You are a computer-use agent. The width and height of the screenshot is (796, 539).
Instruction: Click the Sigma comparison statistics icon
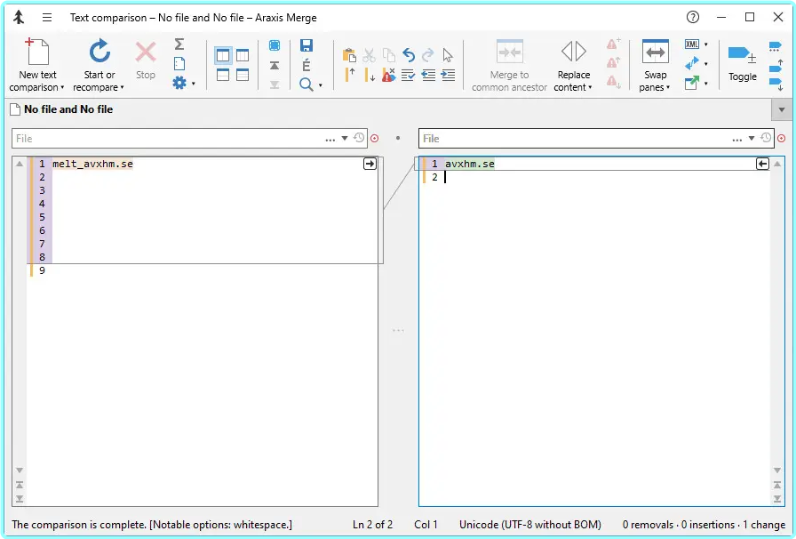click(179, 44)
